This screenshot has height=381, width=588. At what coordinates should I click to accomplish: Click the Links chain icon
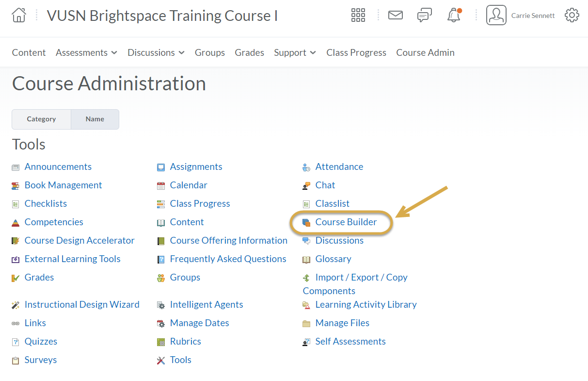pos(16,324)
